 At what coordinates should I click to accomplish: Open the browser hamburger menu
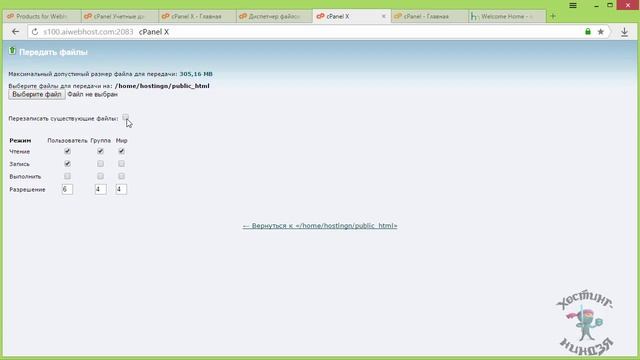pyautogui.click(x=573, y=5)
